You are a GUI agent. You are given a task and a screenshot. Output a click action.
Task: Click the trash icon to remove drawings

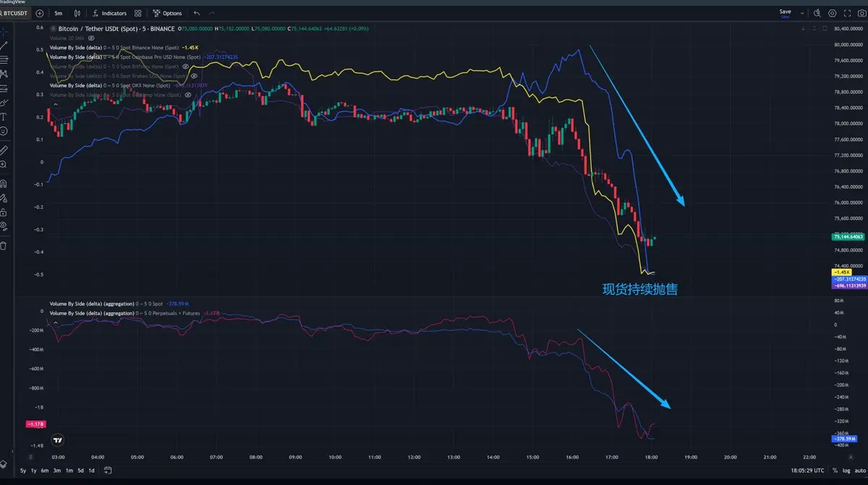pyautogui.click(x=4, y=246)
